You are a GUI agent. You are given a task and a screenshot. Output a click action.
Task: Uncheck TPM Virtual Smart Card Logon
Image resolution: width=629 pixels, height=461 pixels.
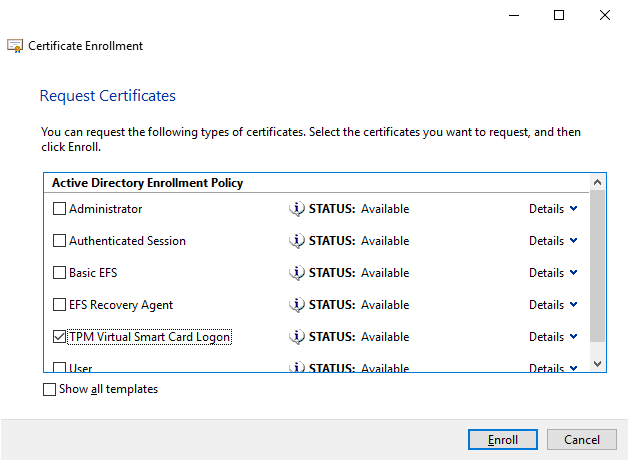pyautogui.click(x=59, y=337)
